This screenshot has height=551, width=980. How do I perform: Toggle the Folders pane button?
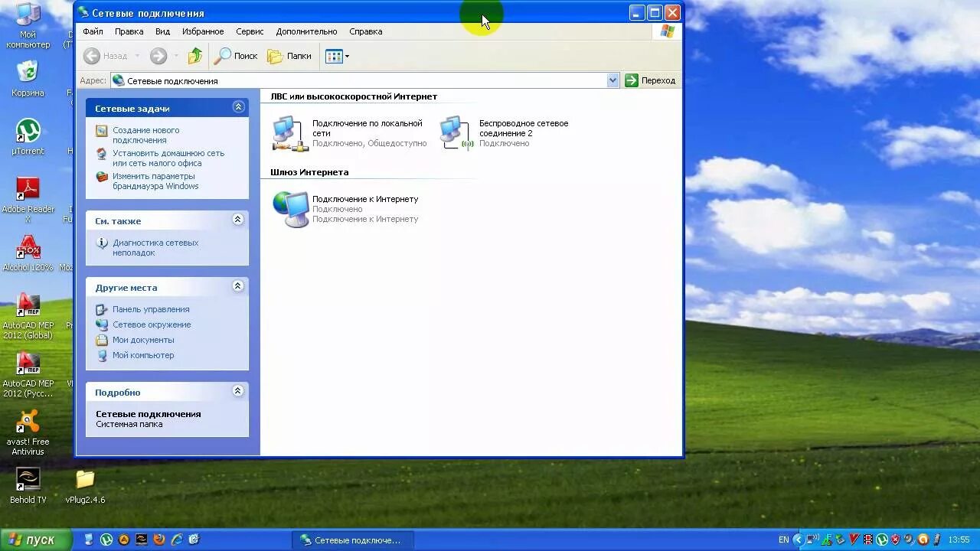point(289,56)
